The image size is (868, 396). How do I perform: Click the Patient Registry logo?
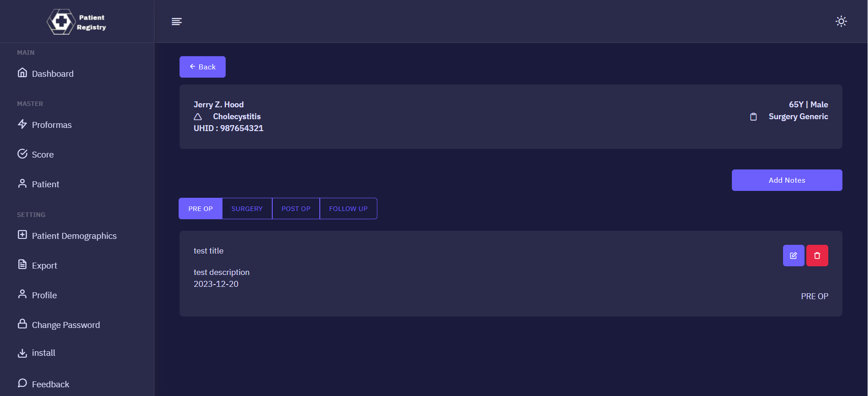pos(77,22)
